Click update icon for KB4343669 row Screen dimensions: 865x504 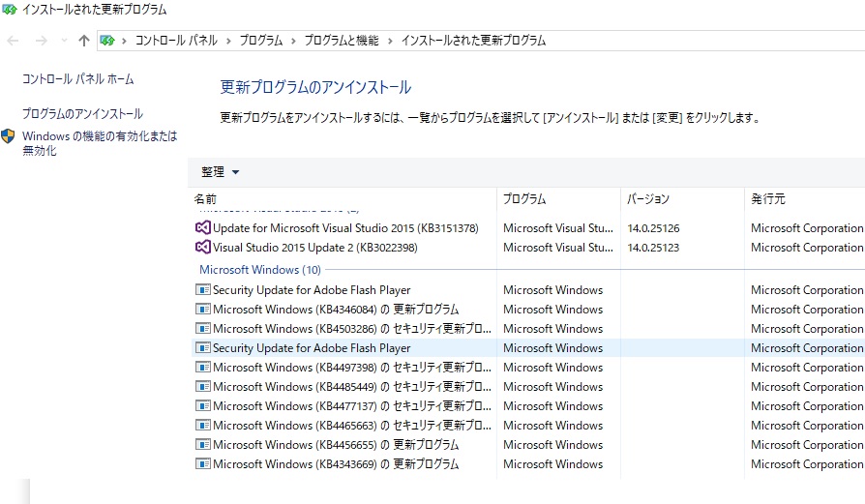(x=203, y=463)
